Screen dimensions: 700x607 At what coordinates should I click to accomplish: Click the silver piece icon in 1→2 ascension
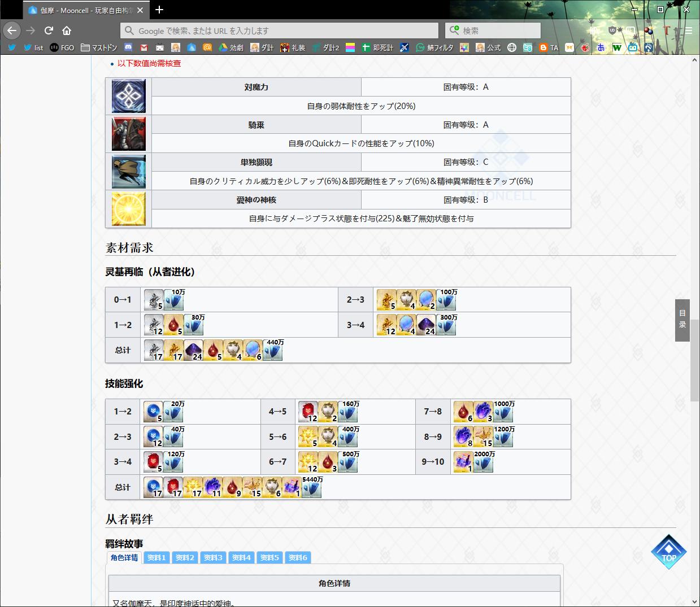154,325
